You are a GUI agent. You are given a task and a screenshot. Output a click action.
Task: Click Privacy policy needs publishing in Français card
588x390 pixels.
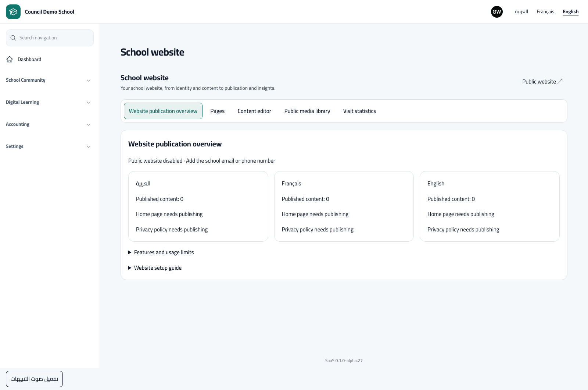point(318,230)
